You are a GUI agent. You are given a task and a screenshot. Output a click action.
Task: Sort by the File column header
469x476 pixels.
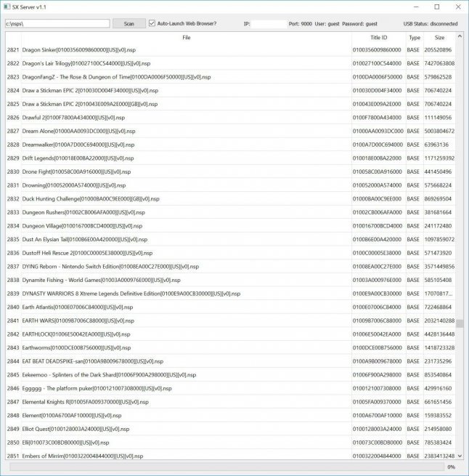187,37
